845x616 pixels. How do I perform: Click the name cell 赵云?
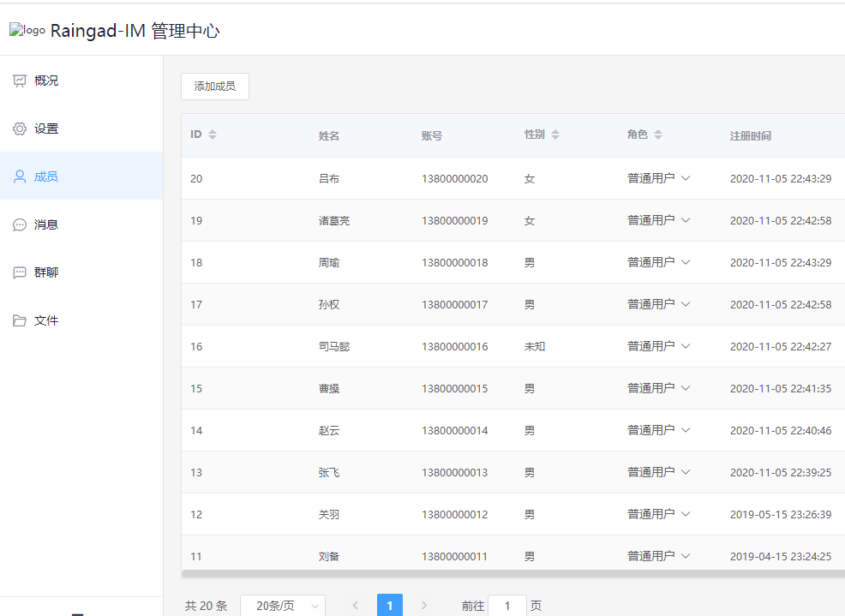point(329,431)
